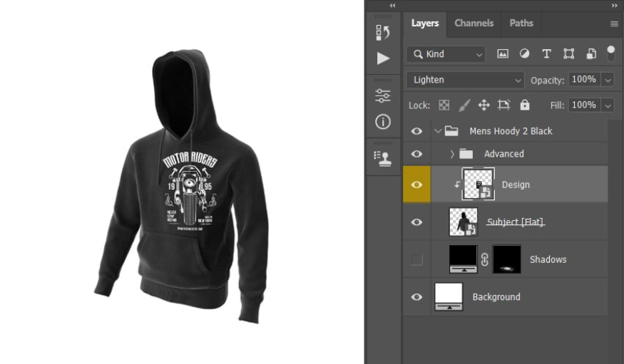Image resolution: width=624 pixels, height=364 pixels.
Task: Filter layers by pixel layers
Action: [x=503, y=53]
